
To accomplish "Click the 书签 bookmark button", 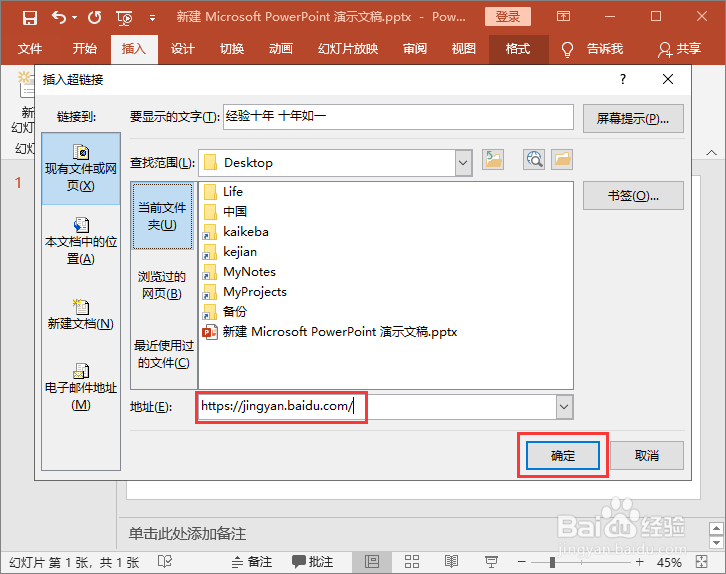I will tap(633, 195).
